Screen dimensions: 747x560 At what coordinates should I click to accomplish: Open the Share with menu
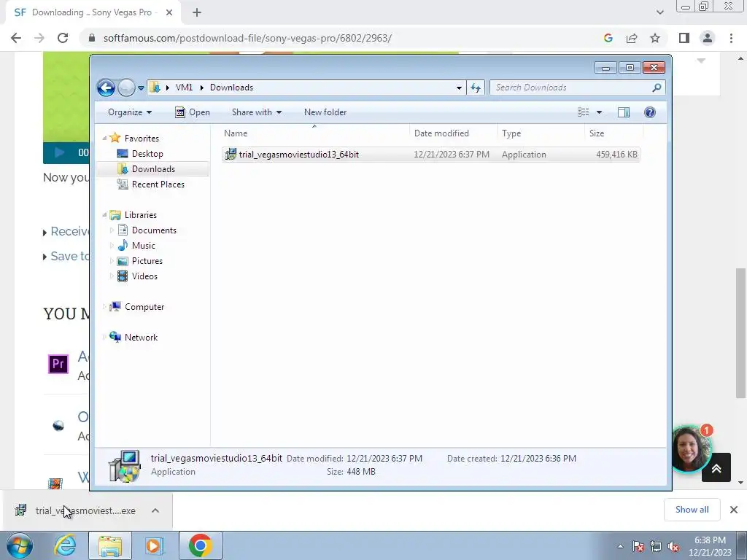pyautogui.click(x=256, y=112)
